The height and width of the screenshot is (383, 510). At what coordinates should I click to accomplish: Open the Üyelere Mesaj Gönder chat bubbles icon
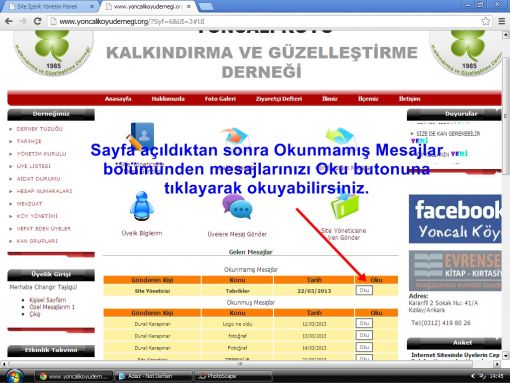click(237, 207)
